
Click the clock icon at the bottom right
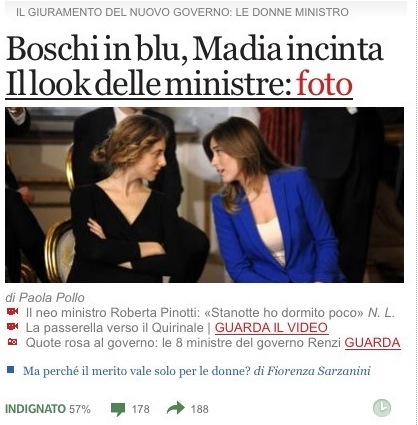(x=382, y=408)
